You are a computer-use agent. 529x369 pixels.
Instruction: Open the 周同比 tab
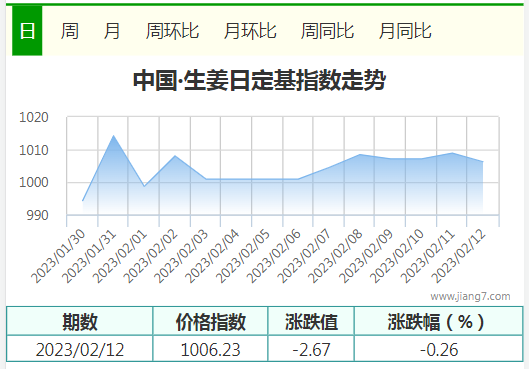click(x=327, y=31)
